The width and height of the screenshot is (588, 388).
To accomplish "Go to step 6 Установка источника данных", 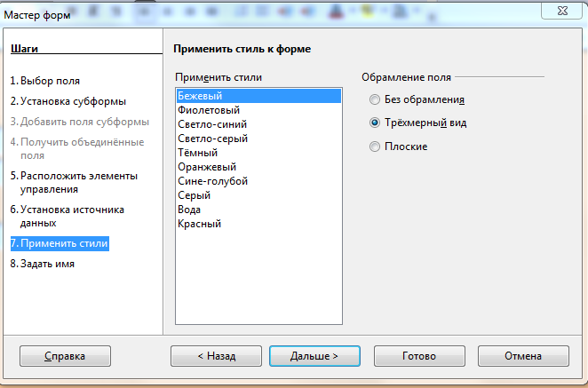I will click(x=68, y=217).
